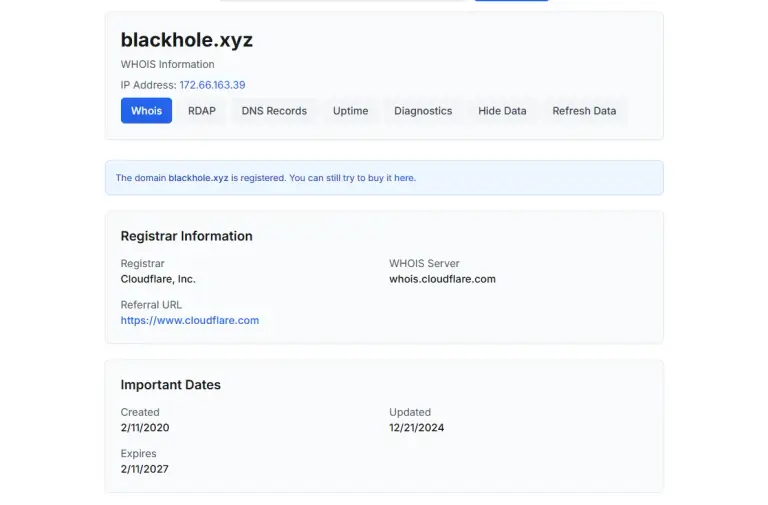768x505 pixels.
Task: Click the Created label
Action: point(140,412)
